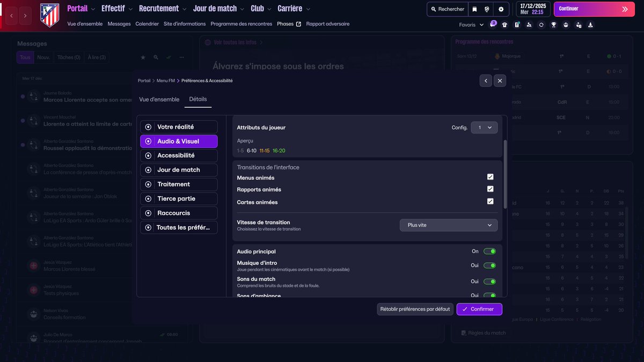The height and width of the screenshot is (362, 644).
Task: Click the search magnifier in Messages panel
Action: click(x=156, y=57)
